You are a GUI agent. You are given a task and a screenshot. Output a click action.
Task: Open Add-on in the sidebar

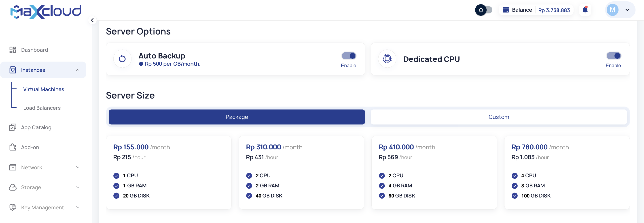coord(30,147)
